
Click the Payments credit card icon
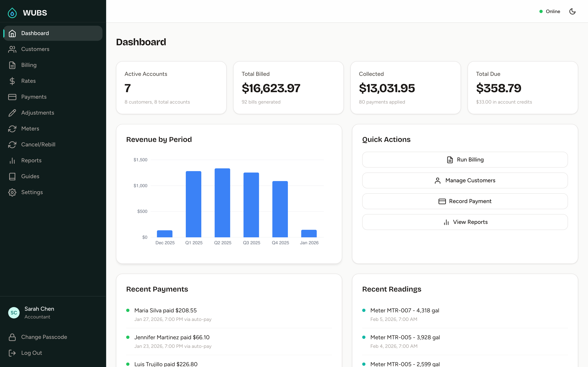click(12, 97)
